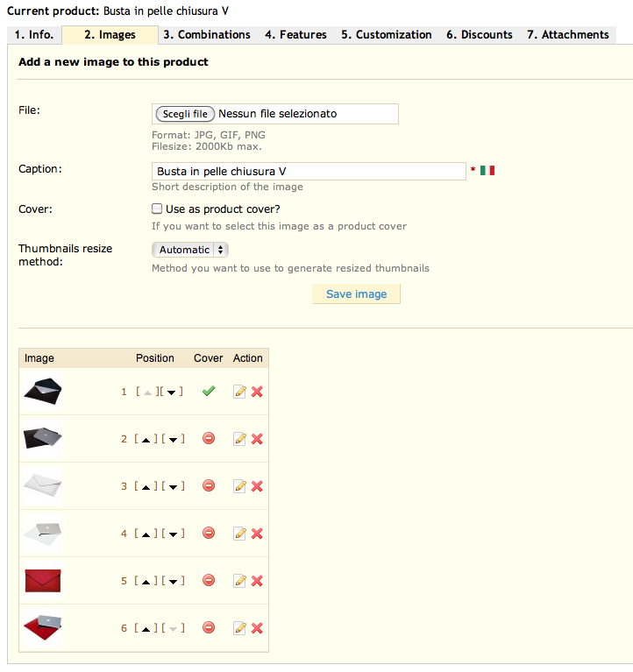Move image 2 up one position
This screenshot has height=672, width=633.
[x=146, y=440]
